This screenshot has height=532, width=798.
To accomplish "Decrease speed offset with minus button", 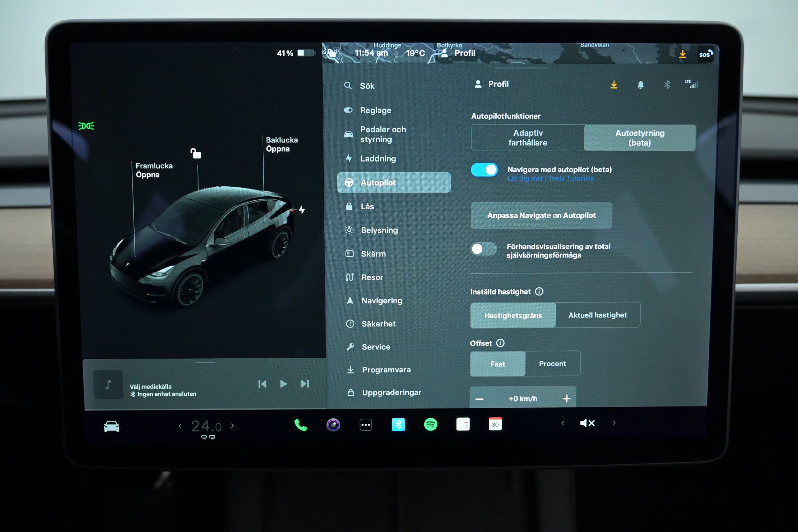I will coord(479,399).
